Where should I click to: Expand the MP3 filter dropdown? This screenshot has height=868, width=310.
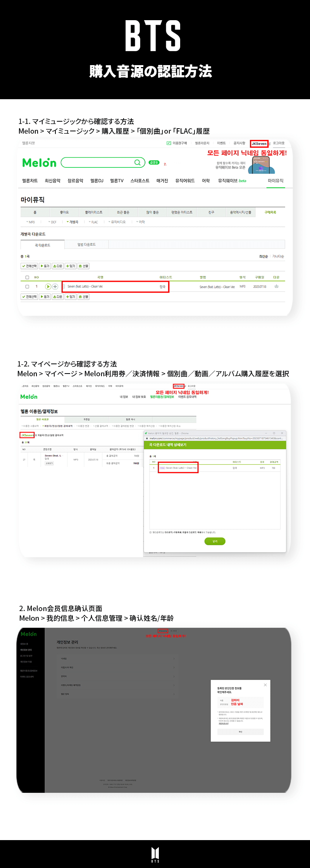click(30, 222)
